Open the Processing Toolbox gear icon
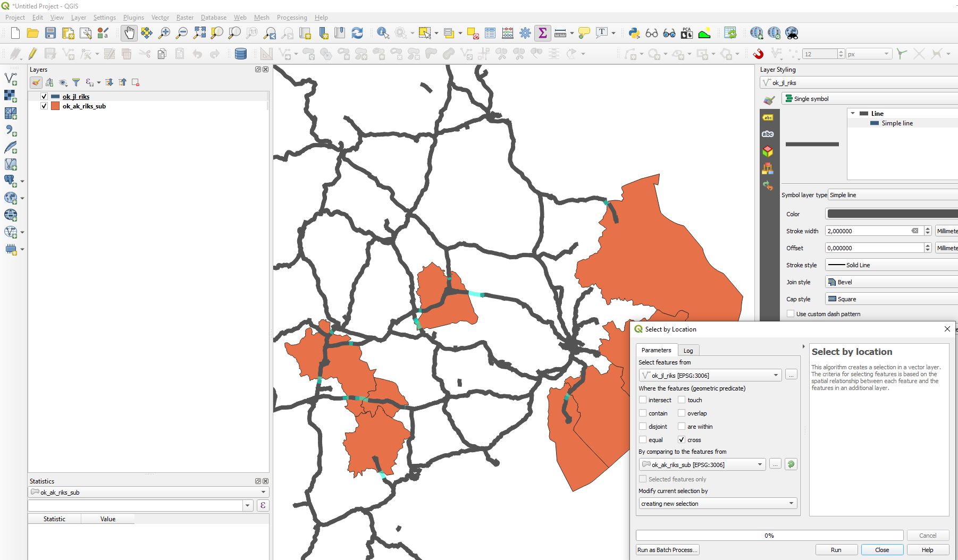This screenshot has height=560, width=958. (x=525, y=33)
